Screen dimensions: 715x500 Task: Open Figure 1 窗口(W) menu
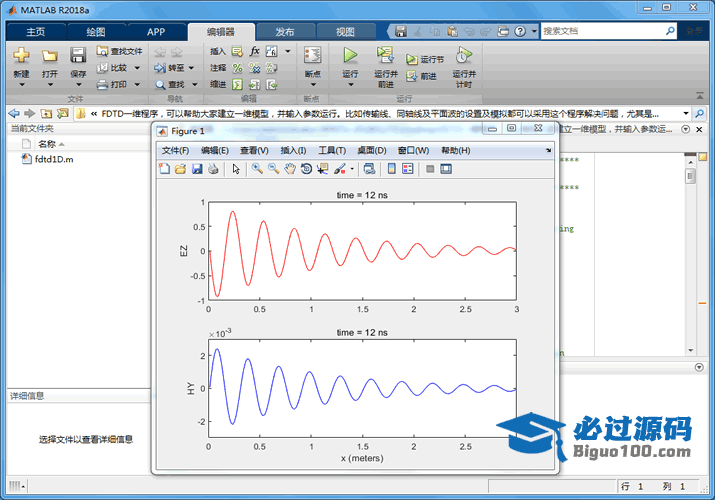[x=413, y=150]
